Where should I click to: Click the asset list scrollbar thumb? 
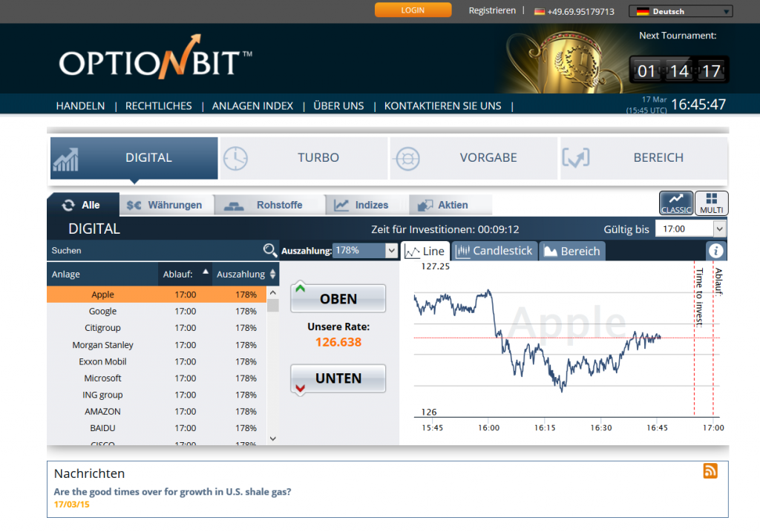(x=273, y=305)
